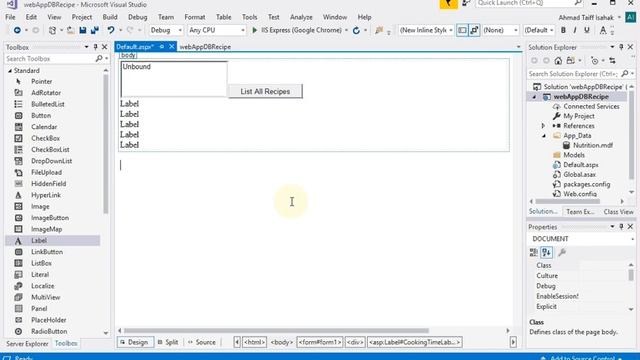Click the Toolbox vertical scrollbar

[106, 144]
